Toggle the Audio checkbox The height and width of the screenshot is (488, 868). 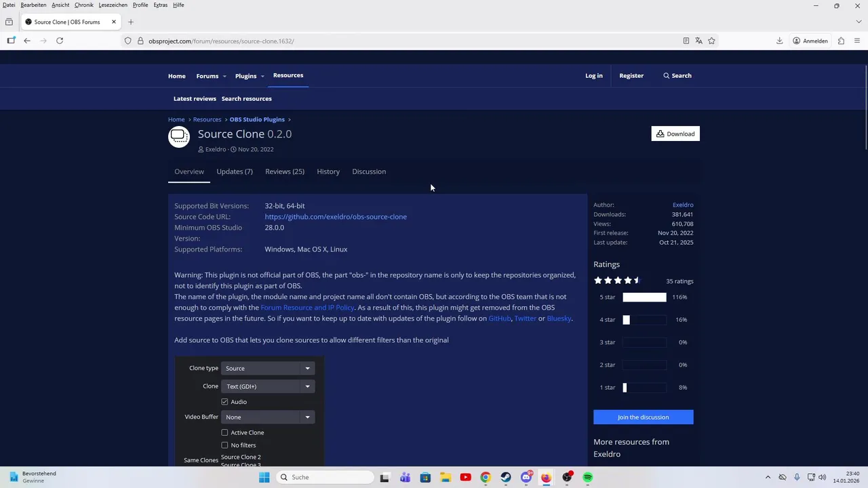[224, 402]
